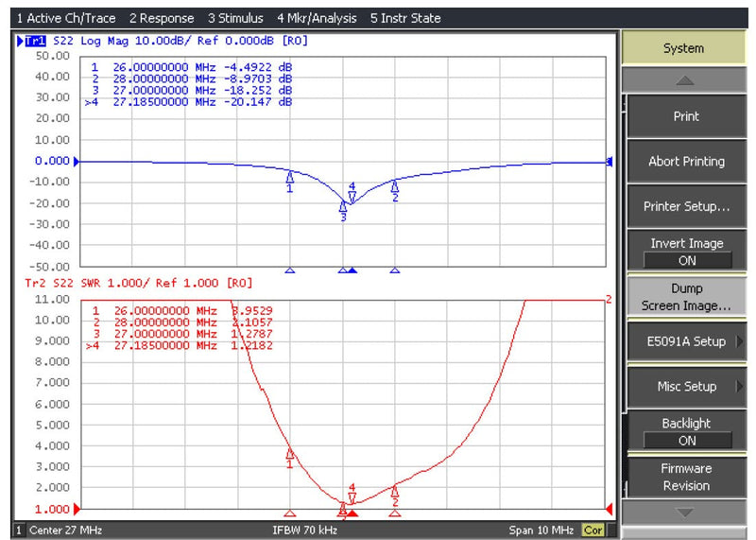
Task: Click blue reference level triangle at 0.000
Action: 77,162
